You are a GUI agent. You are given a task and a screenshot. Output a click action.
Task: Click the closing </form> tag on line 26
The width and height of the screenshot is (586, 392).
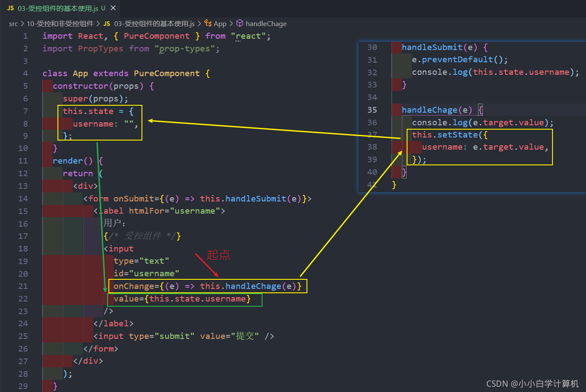[x=101, y=349]
